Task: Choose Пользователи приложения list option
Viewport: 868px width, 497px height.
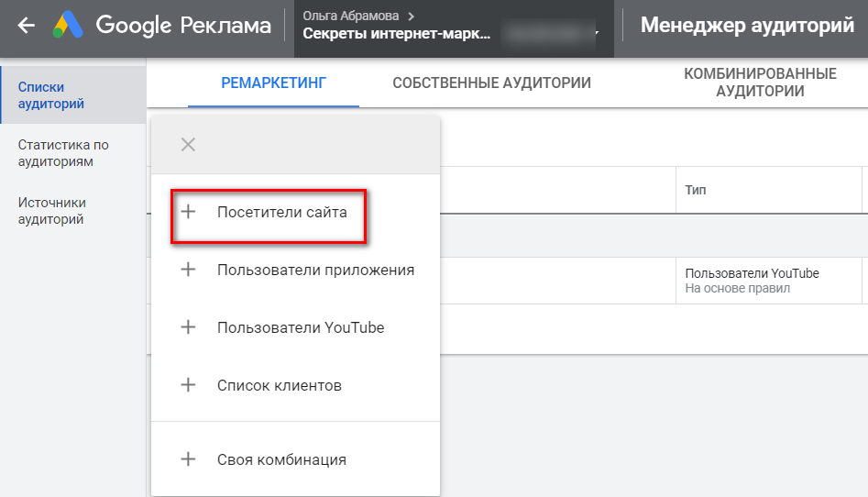Action: coord(315,270)
